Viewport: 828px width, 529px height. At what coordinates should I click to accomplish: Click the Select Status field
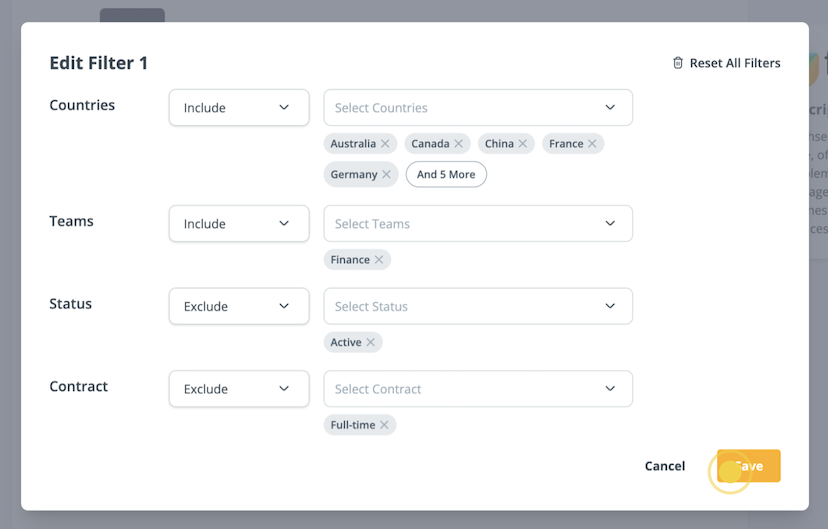477,307
